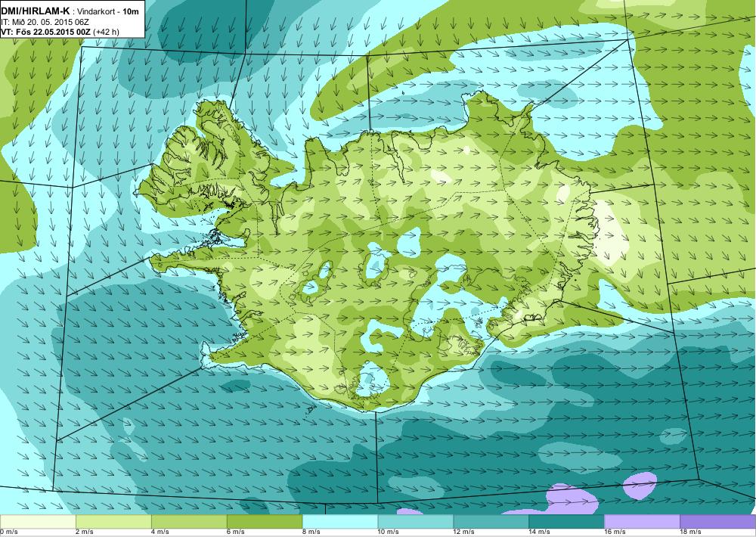Click the 'DMI/HIRLAM-K : Vindarkort - 10m' title text

tap(70, 11)
